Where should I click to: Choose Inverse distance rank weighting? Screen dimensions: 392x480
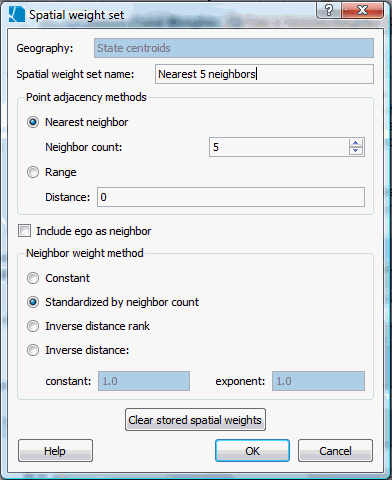(33, 326)
